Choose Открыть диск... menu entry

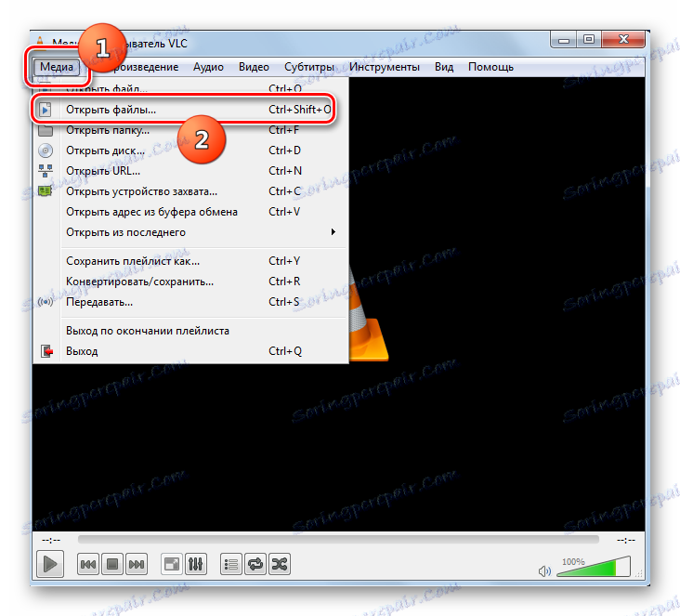190,151
